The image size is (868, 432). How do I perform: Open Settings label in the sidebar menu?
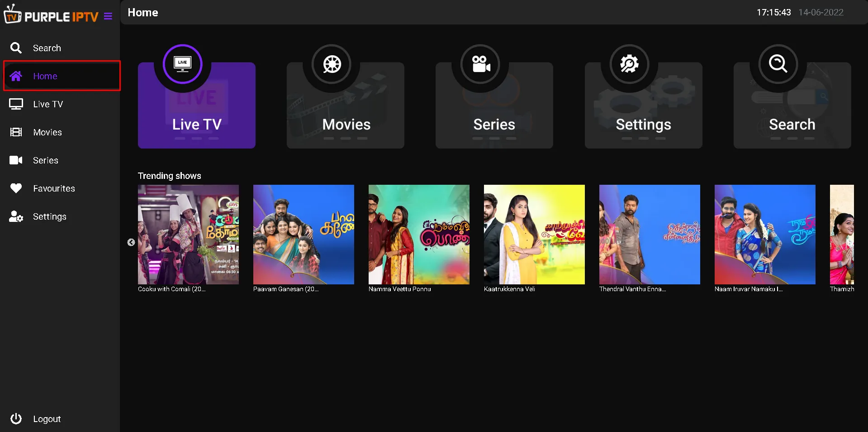click(x=50, y=216)
